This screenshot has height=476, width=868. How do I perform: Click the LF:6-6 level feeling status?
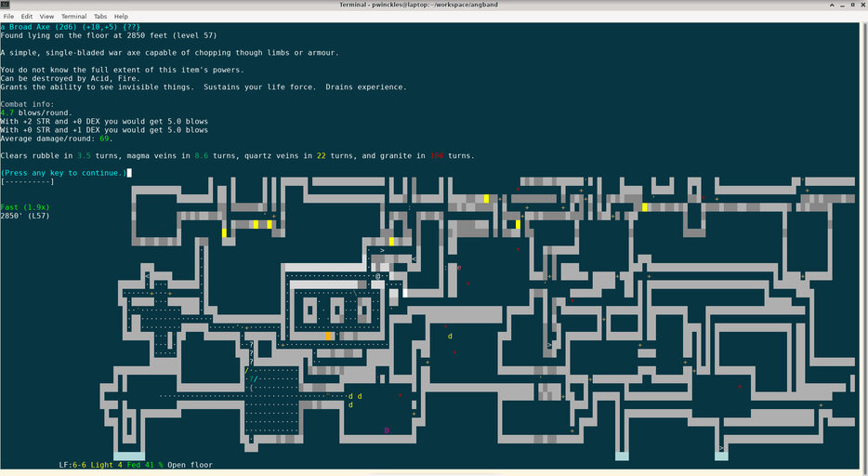click(x=72, y=464)
